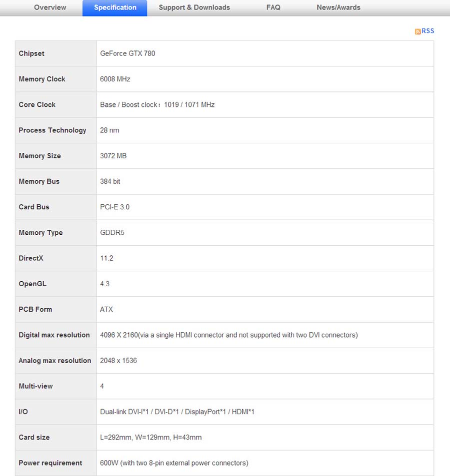Click the GeForce GTX 780 chipset value
450x476 pixels.
[x=127, y=53]
